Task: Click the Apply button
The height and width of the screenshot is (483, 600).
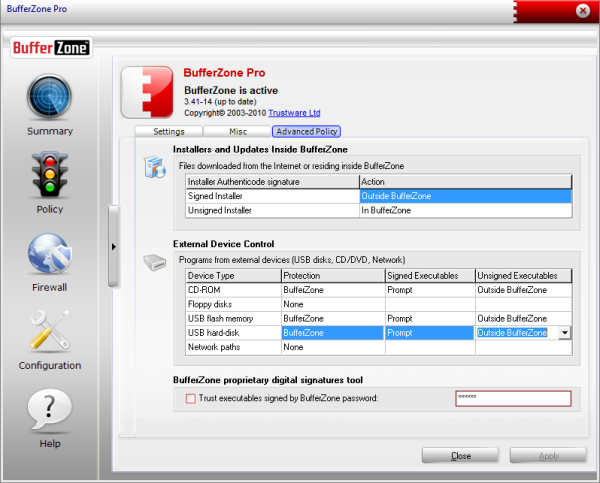Action: click(x=548, y=456)
